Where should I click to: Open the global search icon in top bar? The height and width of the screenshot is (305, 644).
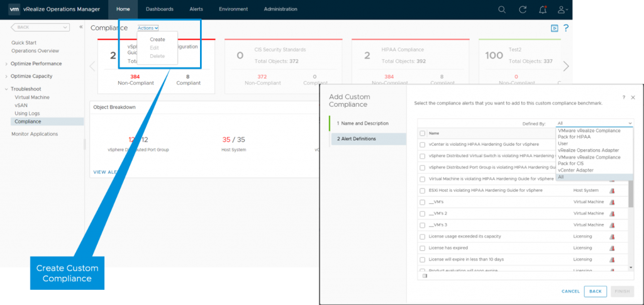point(501,9)
